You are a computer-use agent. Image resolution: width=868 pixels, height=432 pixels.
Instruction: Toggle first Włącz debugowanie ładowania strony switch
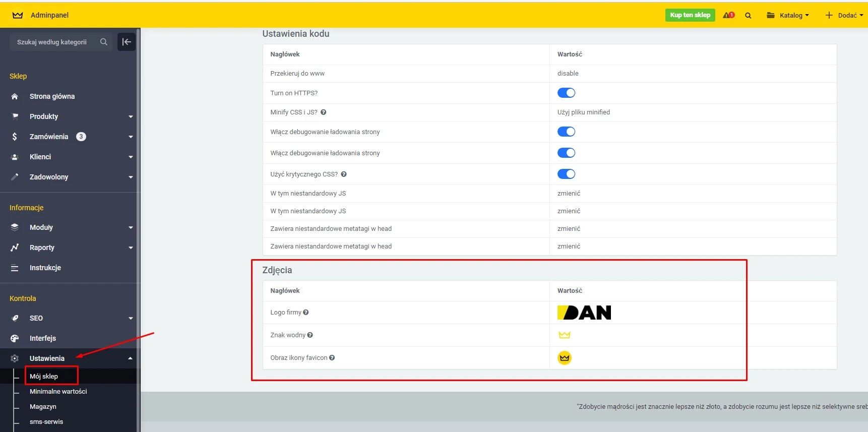pyautogui.click(x=566, y=132)
